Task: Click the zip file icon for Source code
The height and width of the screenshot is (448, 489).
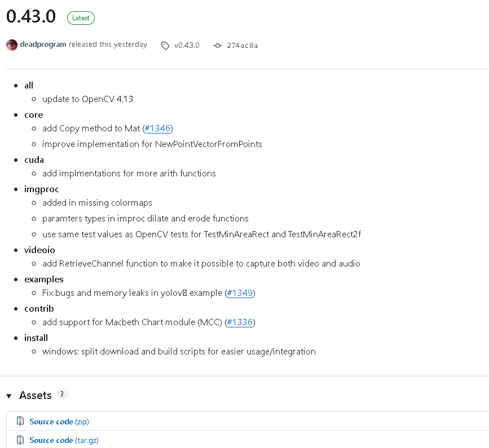Action: (20, 422)
